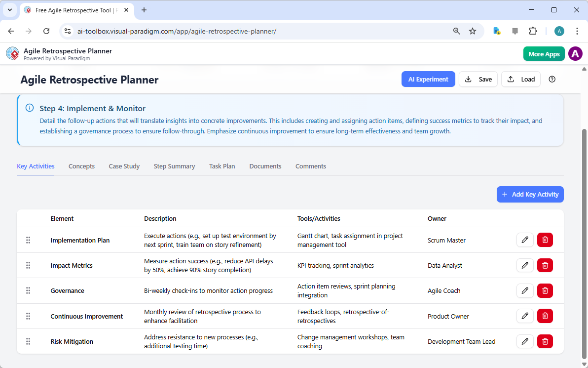This screenshot has width=588, height=368.
Task: Click the Add Key Activity button
Action: pyautogui.click(x=530, y=194)
